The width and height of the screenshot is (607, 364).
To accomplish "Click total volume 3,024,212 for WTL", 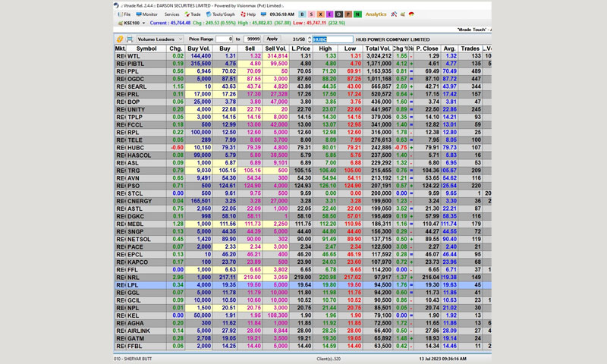I will (x=377, y=56).
